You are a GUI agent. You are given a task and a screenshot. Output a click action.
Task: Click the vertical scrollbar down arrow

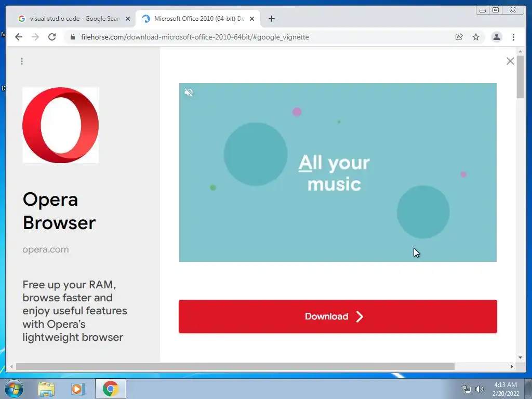(x=520, y=357)
